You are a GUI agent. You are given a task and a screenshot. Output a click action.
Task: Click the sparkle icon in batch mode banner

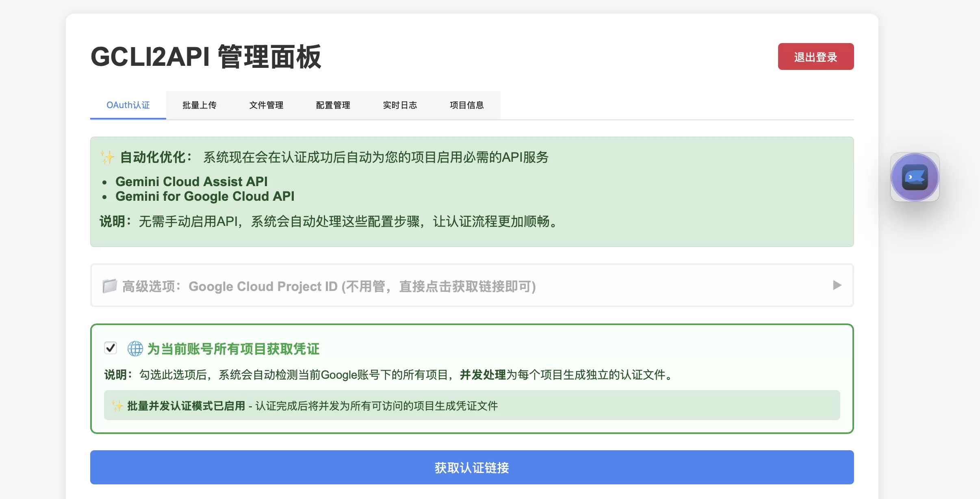[117, 405]
